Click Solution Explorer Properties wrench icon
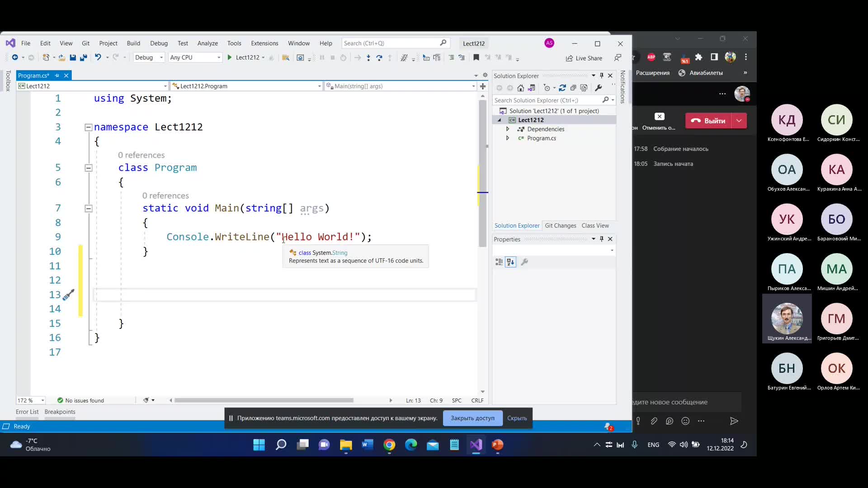 (x=599, y=88)
